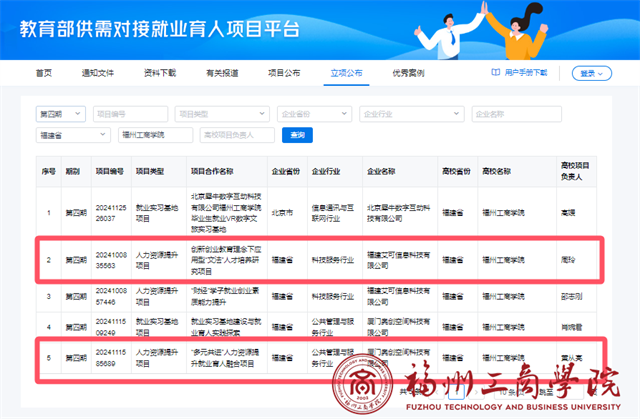
Task: Click the 项目编号 column header
Action: point(110,171)
